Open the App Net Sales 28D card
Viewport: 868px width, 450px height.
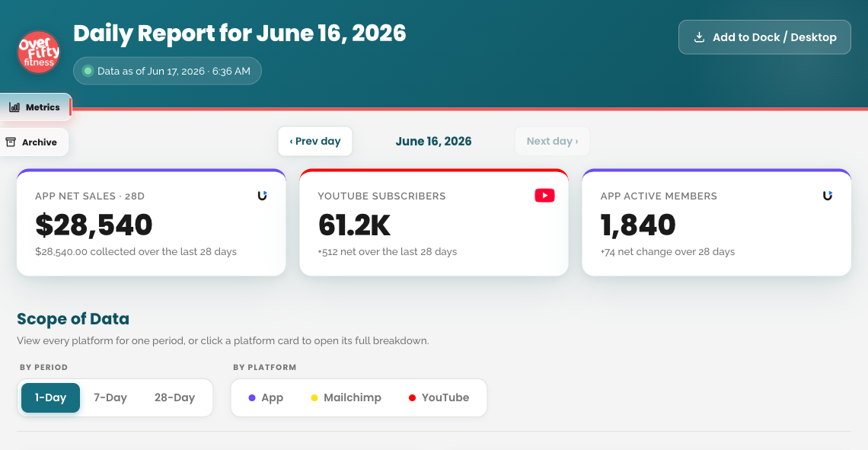pos(151,222)
